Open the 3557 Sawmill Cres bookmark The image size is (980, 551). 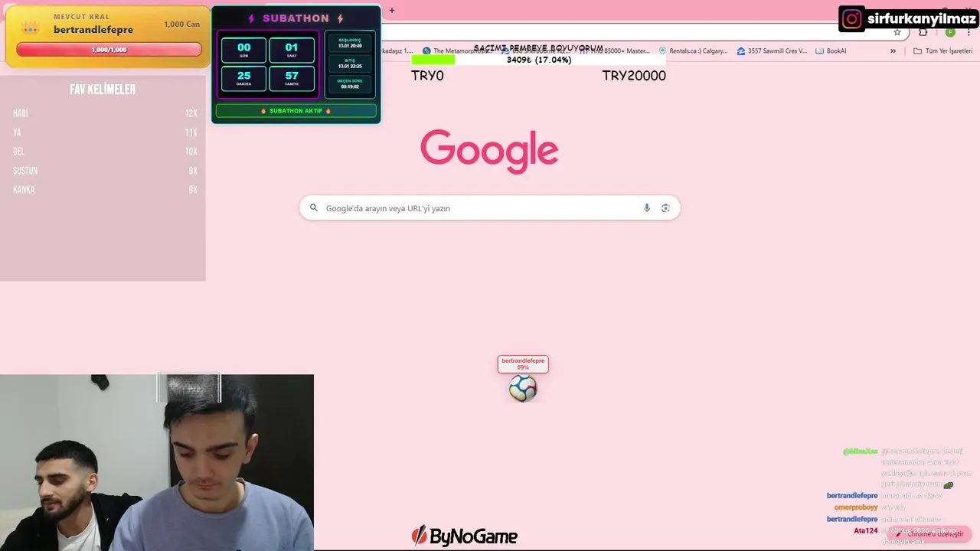[772, 51]
